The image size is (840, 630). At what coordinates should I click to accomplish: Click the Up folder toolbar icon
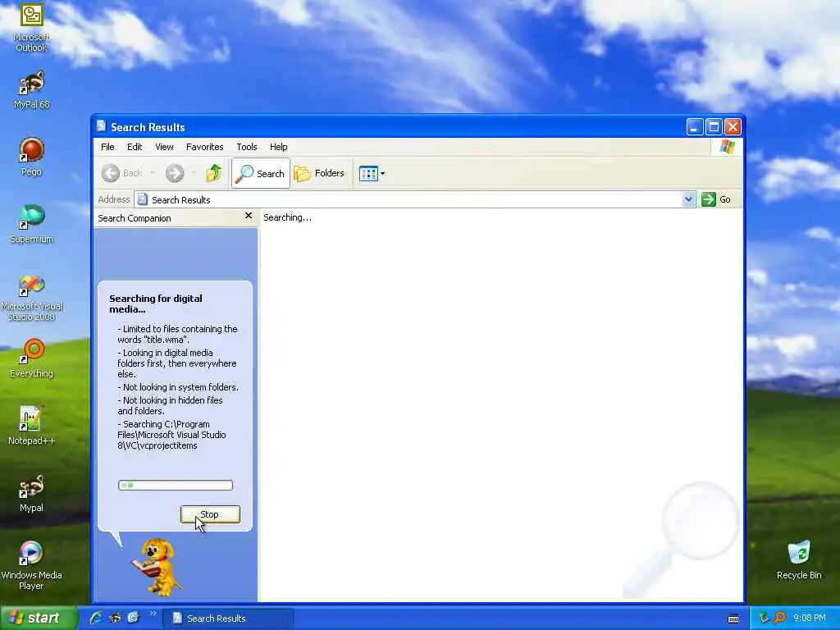click(x=214, y=173)
